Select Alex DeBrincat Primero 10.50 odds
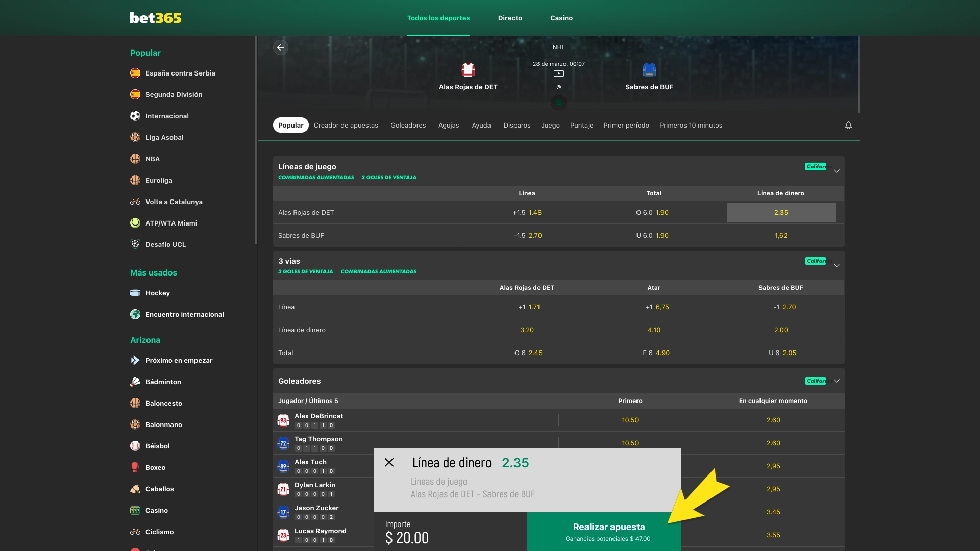This screenshot has height=551, width=980. [x=630, y=420]
